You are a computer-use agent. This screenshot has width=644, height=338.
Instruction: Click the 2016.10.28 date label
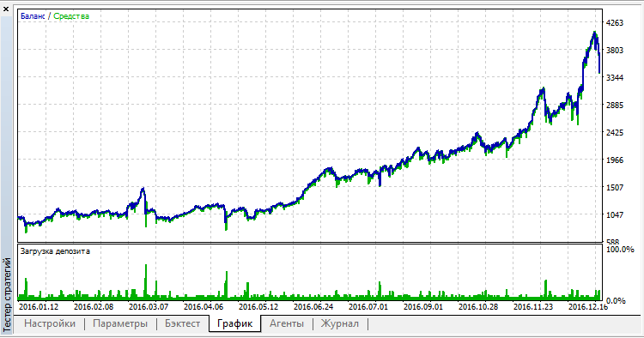click(478, 307)
